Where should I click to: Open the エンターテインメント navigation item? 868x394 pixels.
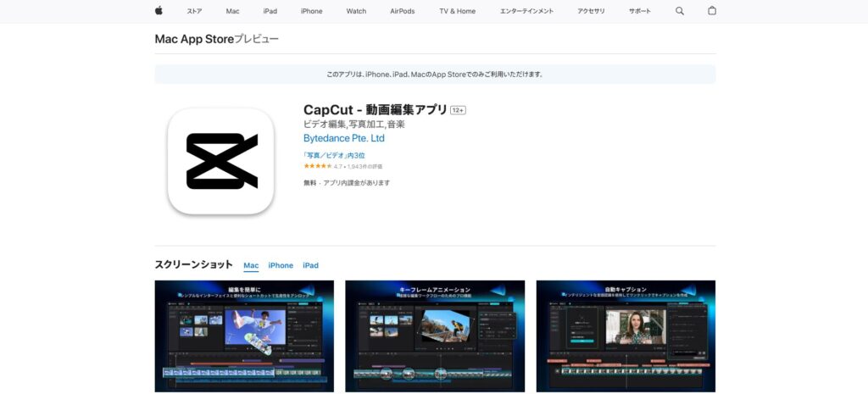point(526,11)
